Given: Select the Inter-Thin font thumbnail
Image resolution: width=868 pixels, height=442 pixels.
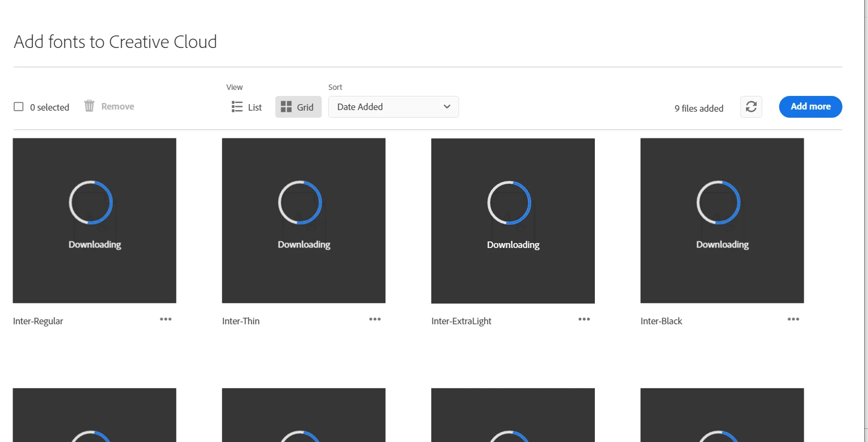Looking at the screenshot, I should (x=304, y=221).
